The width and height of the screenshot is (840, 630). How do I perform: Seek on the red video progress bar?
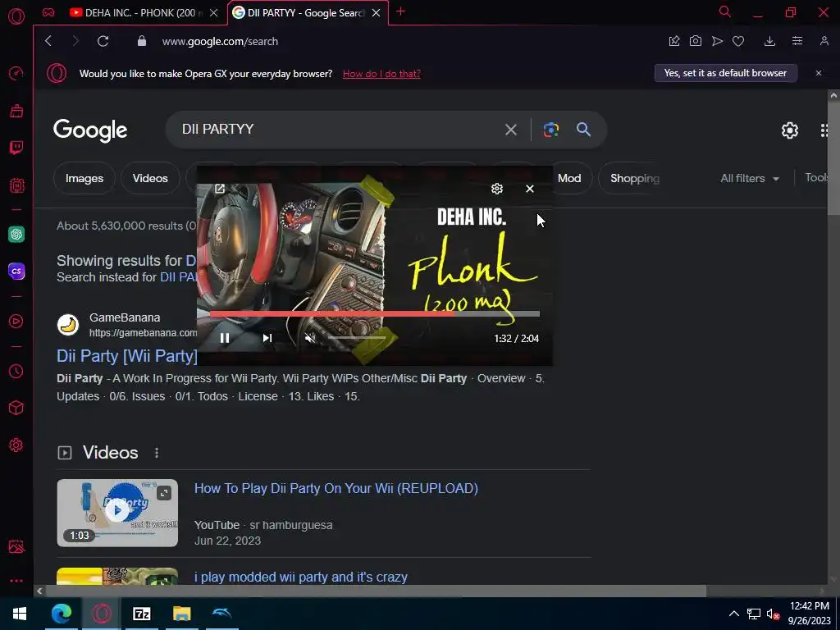click(374, 314)
